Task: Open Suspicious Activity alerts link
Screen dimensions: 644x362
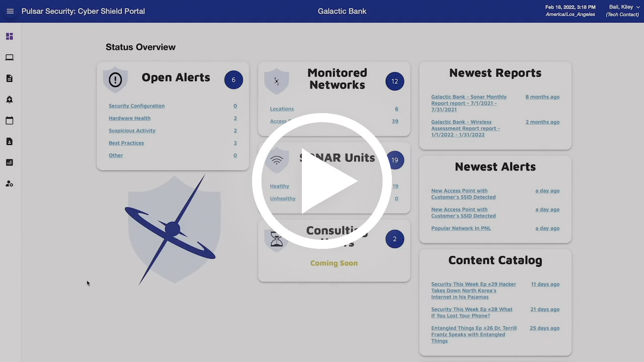Action: (132, 131)
